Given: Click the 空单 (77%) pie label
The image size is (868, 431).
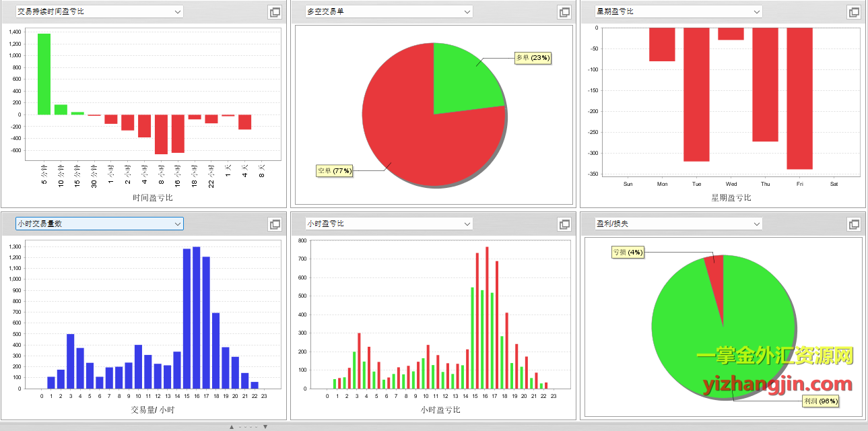Looking at the screenshot, I should point(335,171).
